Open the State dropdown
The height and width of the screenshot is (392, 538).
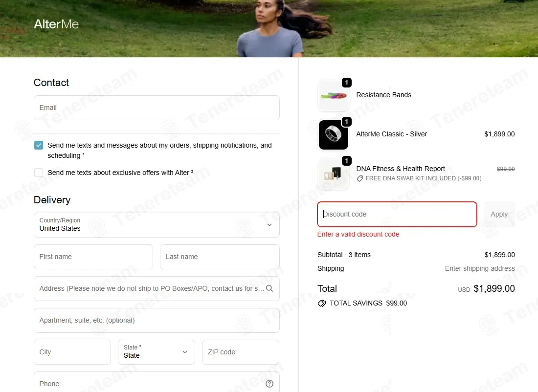tap(157, 352)
